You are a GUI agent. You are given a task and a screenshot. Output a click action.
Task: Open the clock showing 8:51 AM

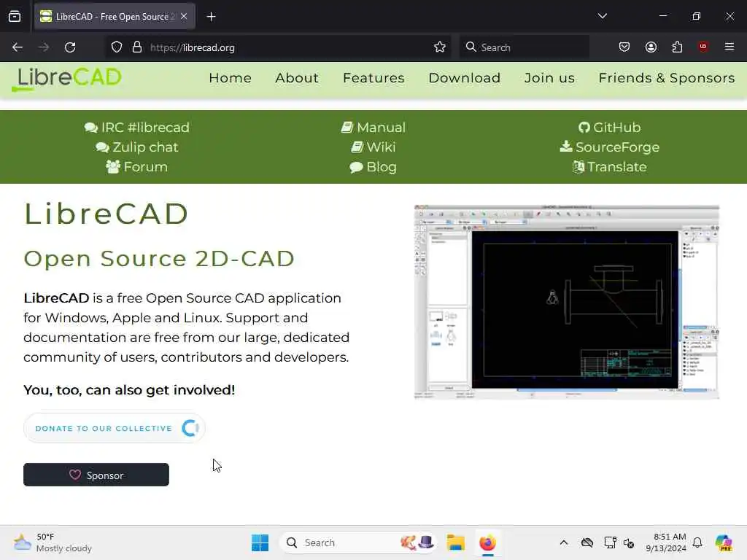pyautogui.click(x=666, y=542)
